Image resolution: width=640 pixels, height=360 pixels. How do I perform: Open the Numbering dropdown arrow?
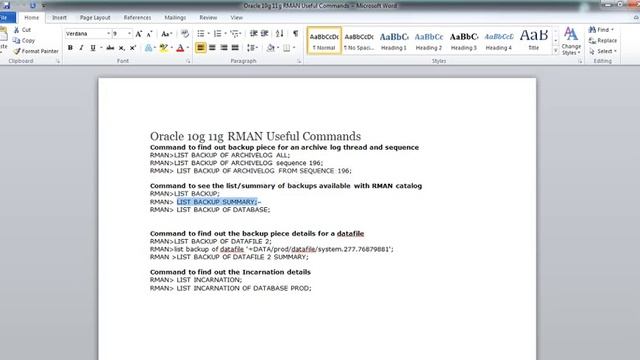click(225, 33)
